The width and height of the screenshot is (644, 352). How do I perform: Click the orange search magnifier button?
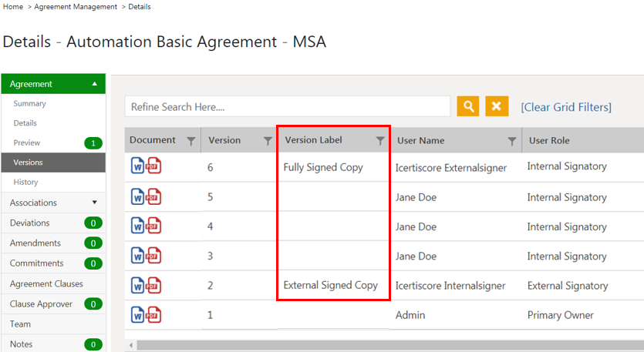468,106
